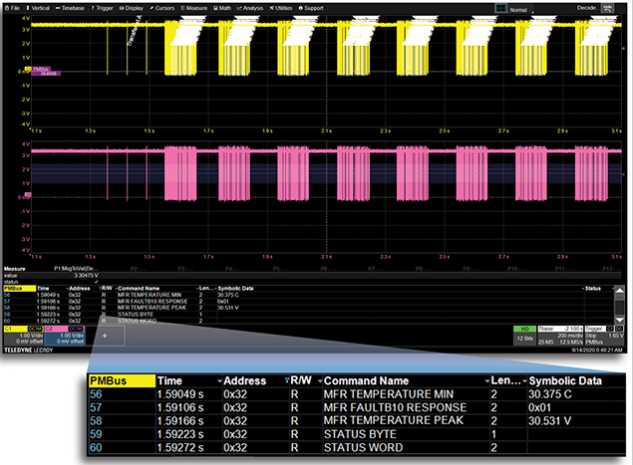
Task: Select decode row 56 in small table
Action: 307,295
